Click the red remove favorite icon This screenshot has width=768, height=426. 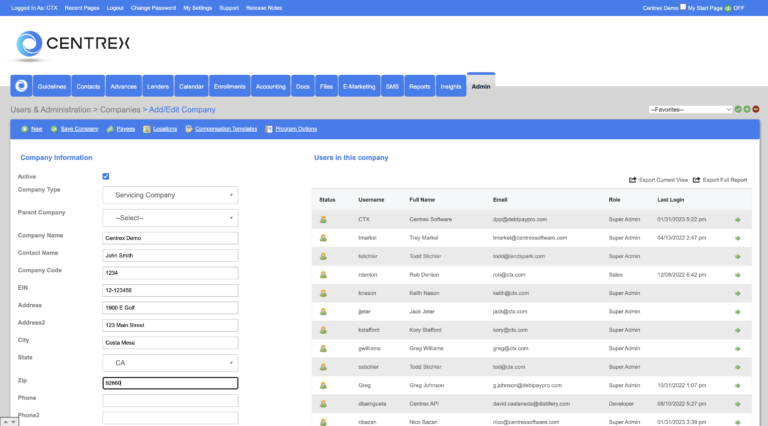pyautogui.click(x=756, y=109)
